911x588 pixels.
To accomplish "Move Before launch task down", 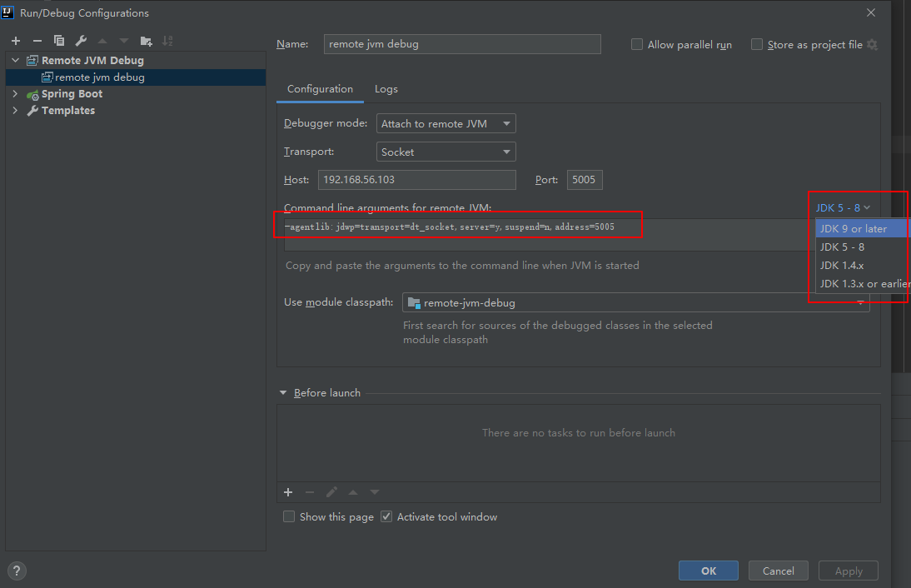I will 375,493.
